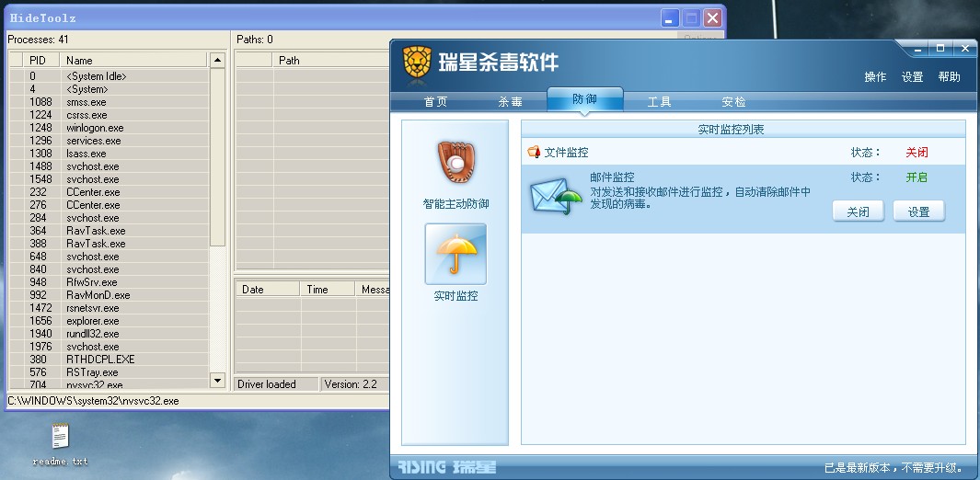Click process list scroll down arrow

pyautogui.click(x=217, y=380)
